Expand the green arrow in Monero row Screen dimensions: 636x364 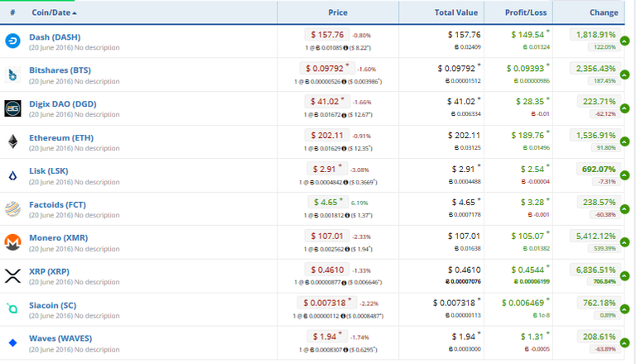coord(624,242)
